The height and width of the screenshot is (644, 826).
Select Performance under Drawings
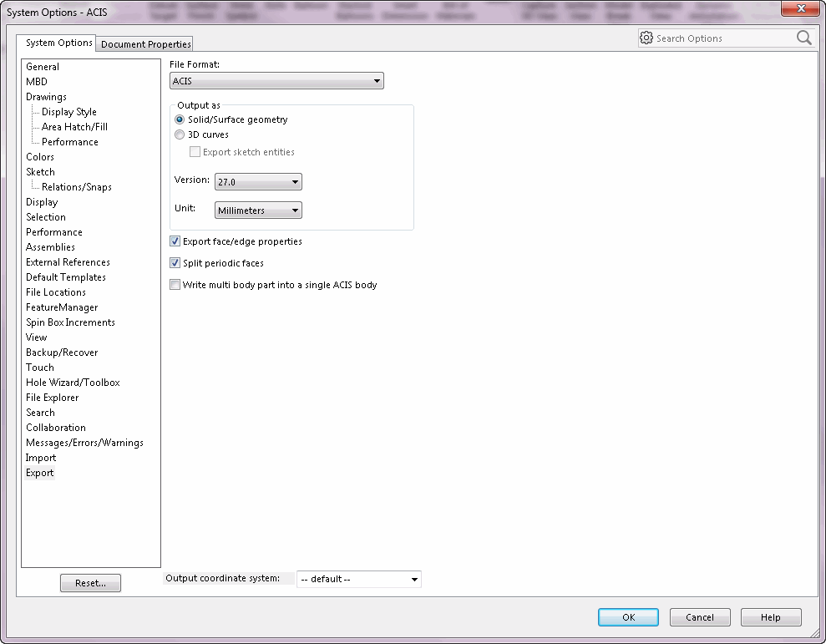[x=70, y=142]
